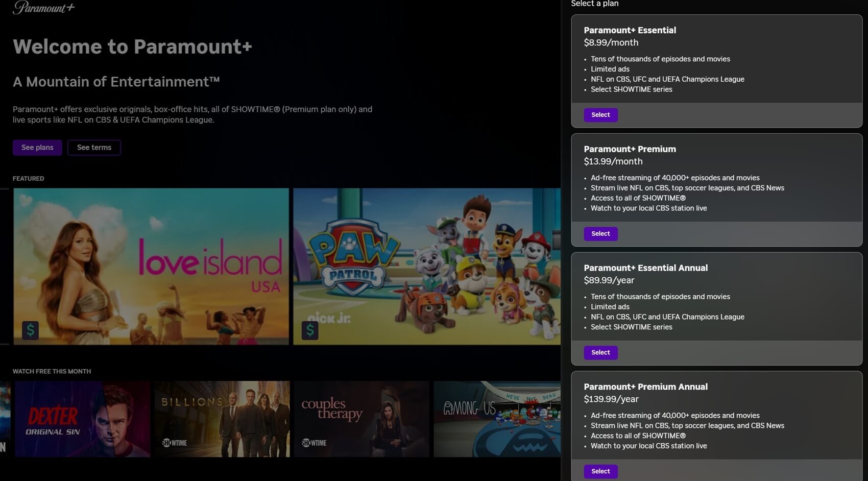The height and width of the screenshot is (481, 868).
Task: Click the Paramount+ Premium Annual title
Action: (x=646, y=387)
